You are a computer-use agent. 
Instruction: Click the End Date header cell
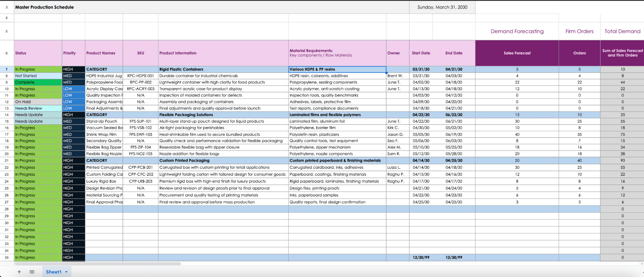454,53
